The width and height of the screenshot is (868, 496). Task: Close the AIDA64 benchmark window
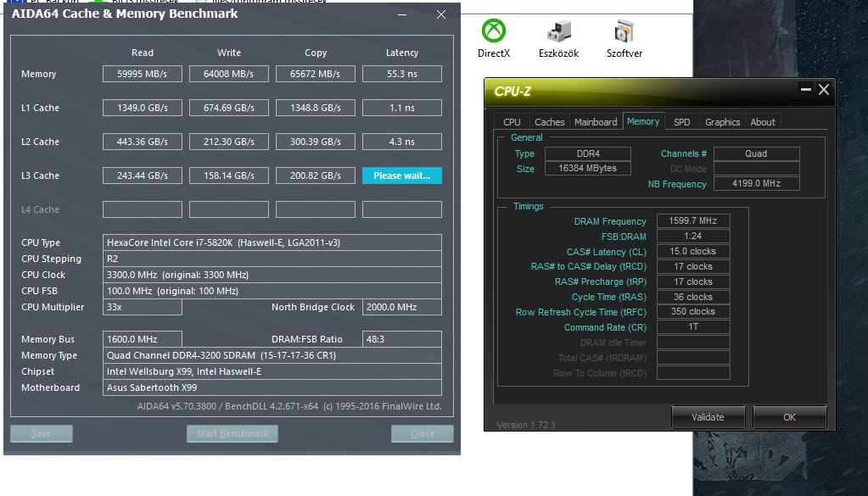[441, 14]
